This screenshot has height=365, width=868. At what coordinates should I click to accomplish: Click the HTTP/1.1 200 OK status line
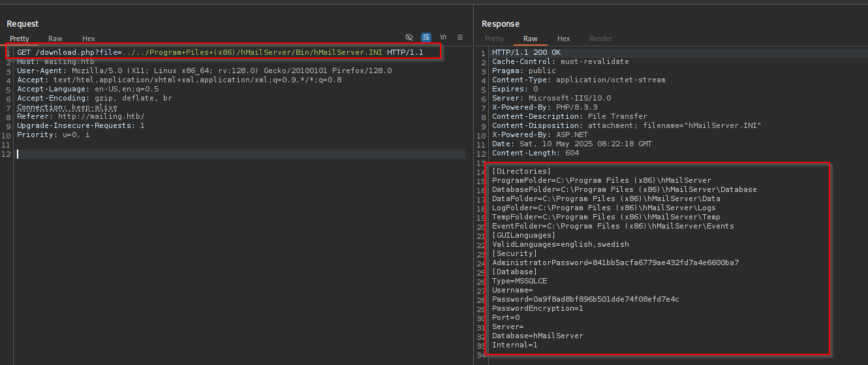(x=526, y=52)
